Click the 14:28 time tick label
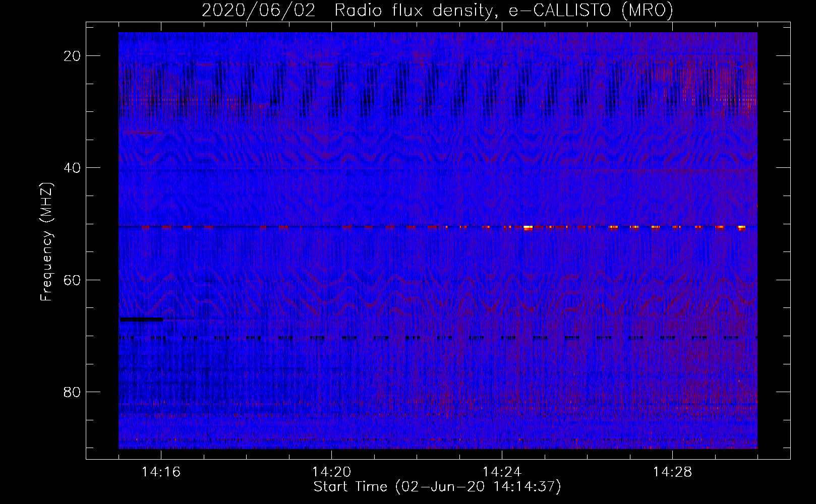The height and width of the screenshot is (504, 816). (673, 472)
